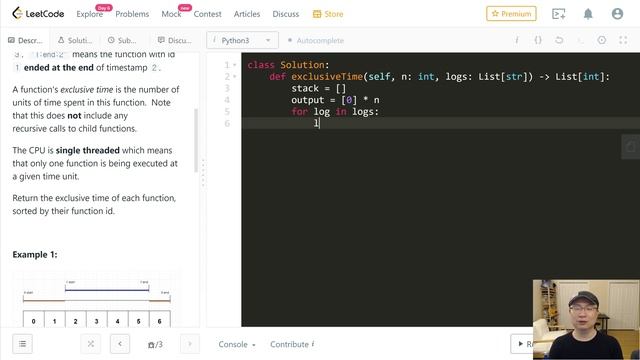
Task: Click the editor info icon
Action: click(x=517, y=40)
